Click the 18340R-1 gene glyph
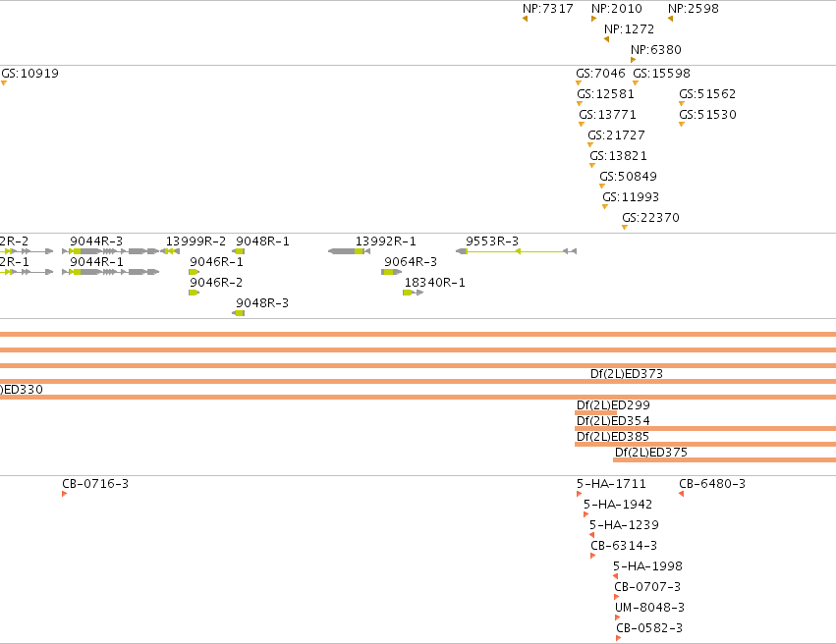Image resolution: width=836 pixels, height=644 pixels. 414,293
